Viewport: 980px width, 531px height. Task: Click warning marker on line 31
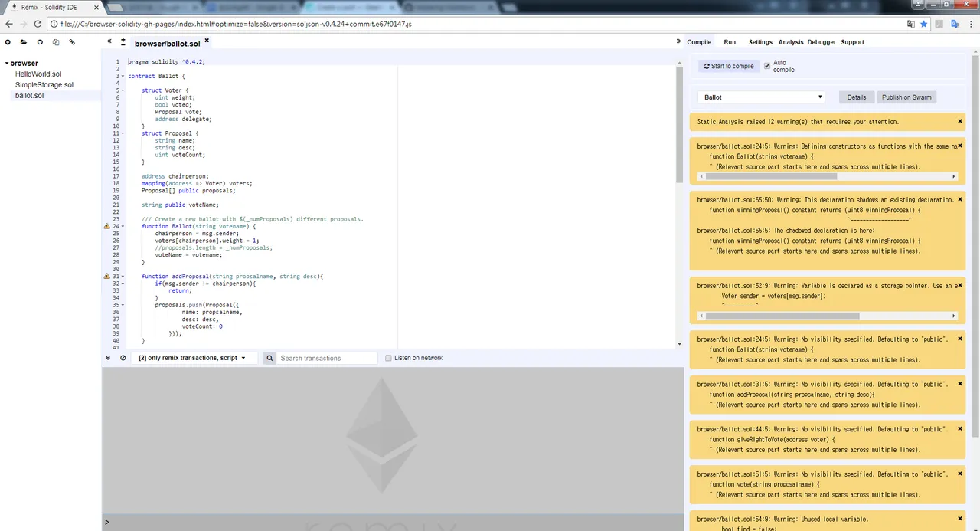coord(107,277)
